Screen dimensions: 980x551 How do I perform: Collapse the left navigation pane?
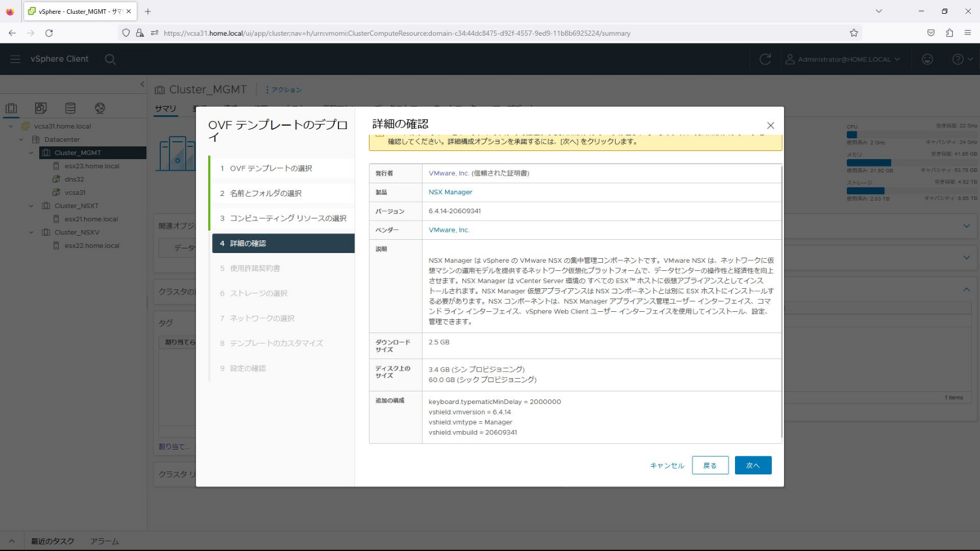[142, 85]
